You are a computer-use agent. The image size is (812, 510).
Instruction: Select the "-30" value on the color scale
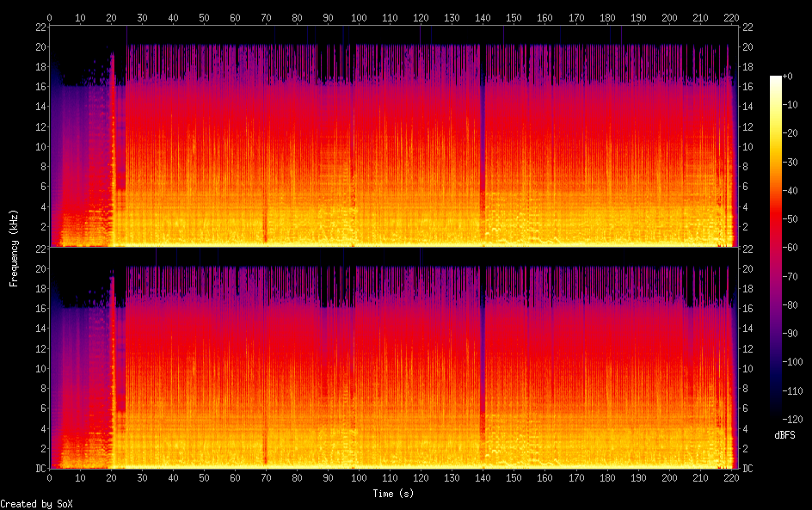pyautogui.click(x=790, y=162)
